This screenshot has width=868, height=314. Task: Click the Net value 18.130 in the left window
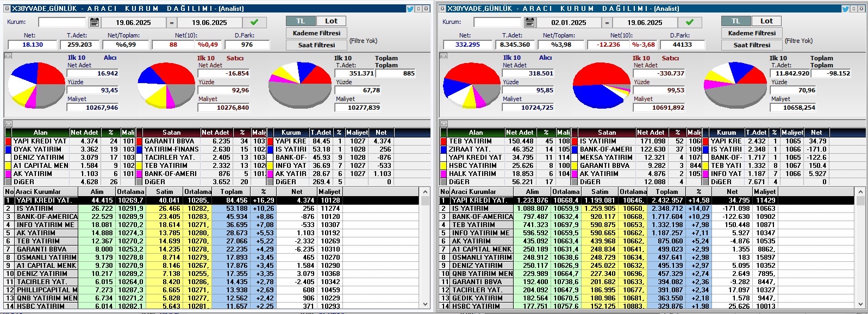click(33, 45)
